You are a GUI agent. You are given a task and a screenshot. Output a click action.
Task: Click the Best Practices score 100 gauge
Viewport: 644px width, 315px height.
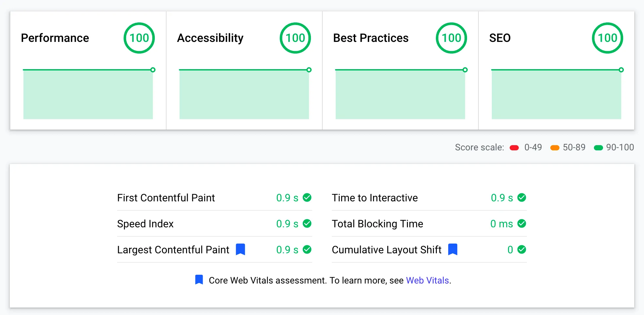[x=451, y=38]
